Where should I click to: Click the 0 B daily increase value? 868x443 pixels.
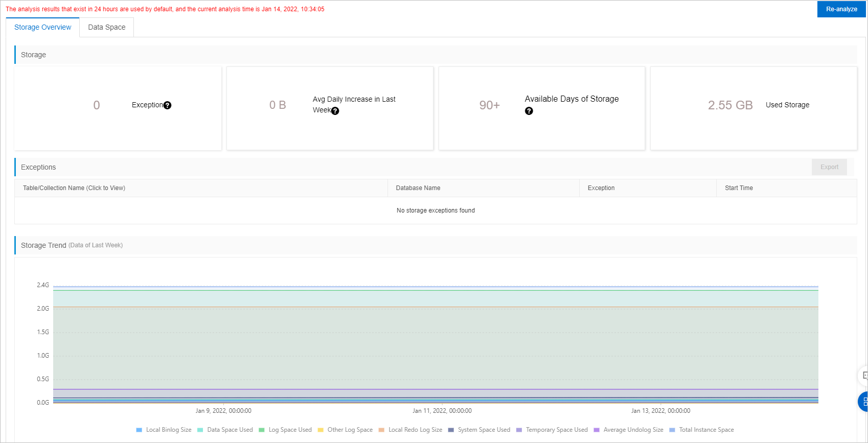coord(278,105)
